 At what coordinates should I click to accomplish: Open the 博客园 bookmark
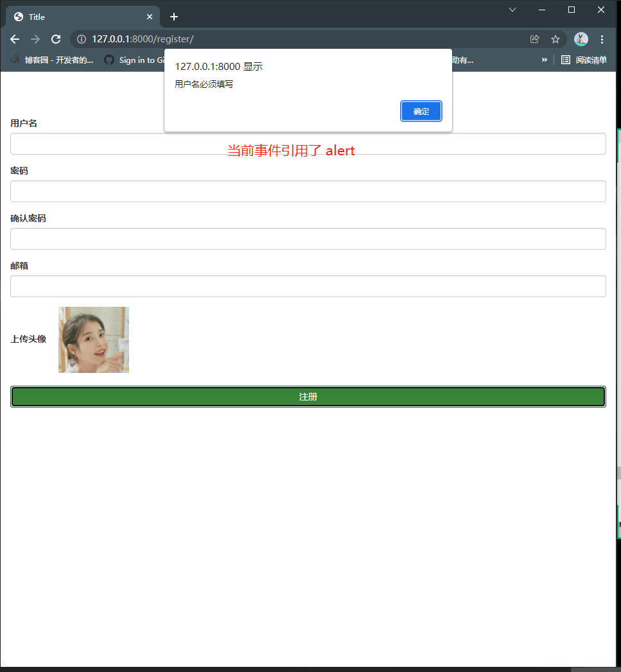[x=52, y=60]
